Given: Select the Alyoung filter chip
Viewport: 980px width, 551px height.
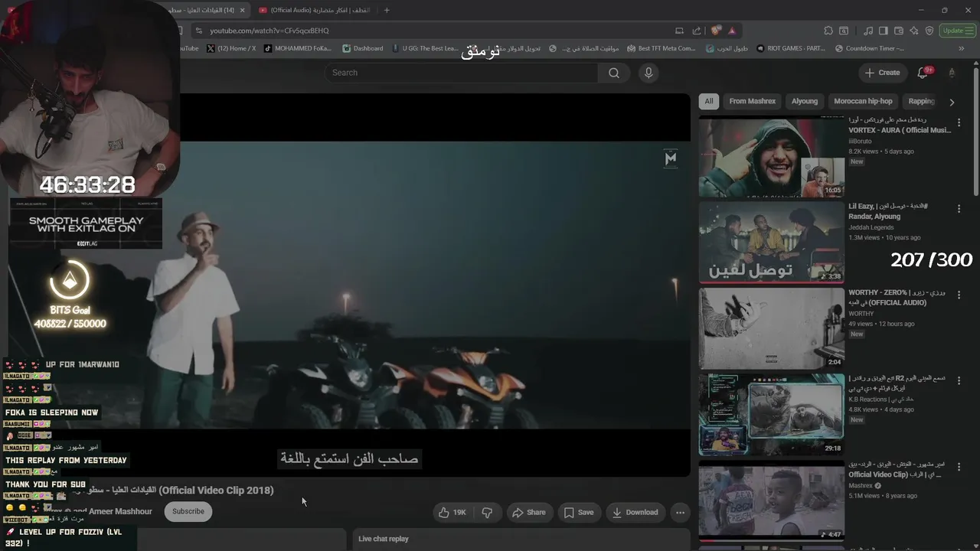Looking at the screenshot, I should point(805,101).
